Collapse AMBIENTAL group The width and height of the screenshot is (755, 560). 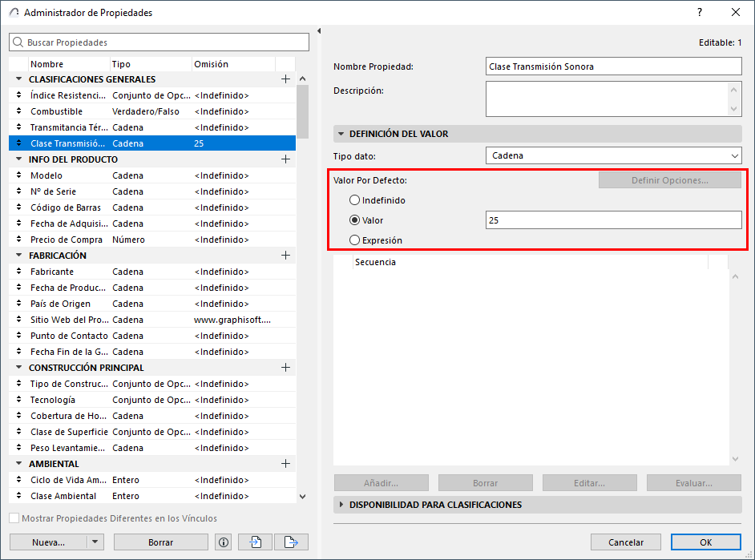(x=18, y=463)
